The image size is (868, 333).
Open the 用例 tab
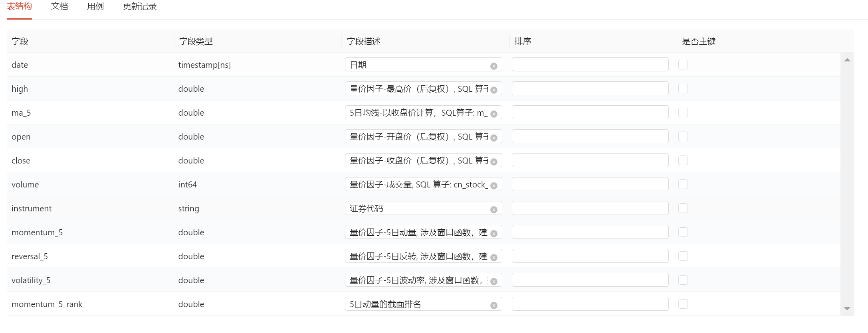click(x=95, y=6)
